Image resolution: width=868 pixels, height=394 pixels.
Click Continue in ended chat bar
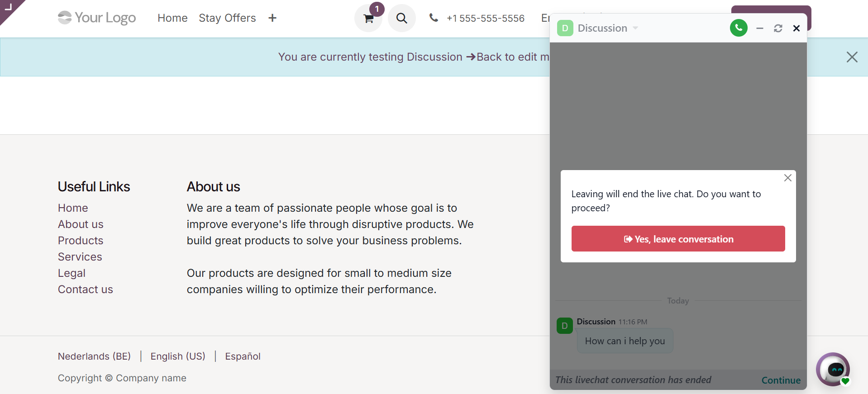(x=781, y=380)
